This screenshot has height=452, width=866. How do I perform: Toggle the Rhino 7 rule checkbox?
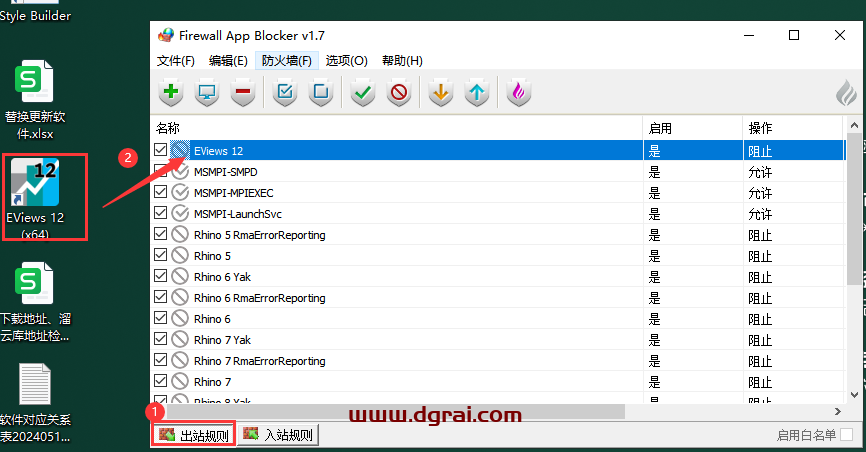tap(161, 381)
